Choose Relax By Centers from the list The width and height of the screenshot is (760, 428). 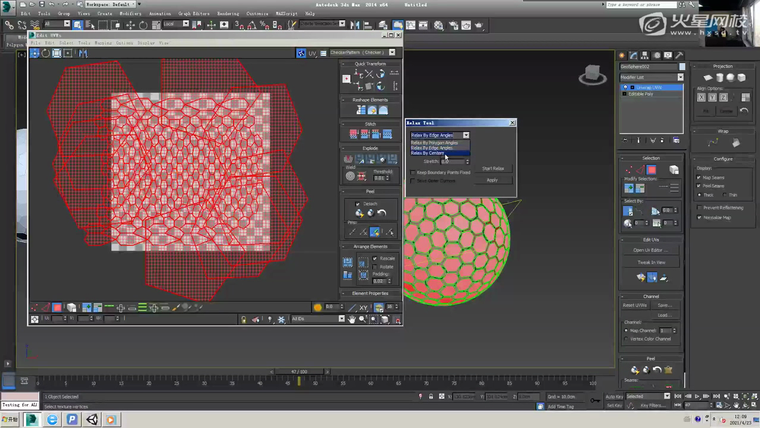coord(428,153)
